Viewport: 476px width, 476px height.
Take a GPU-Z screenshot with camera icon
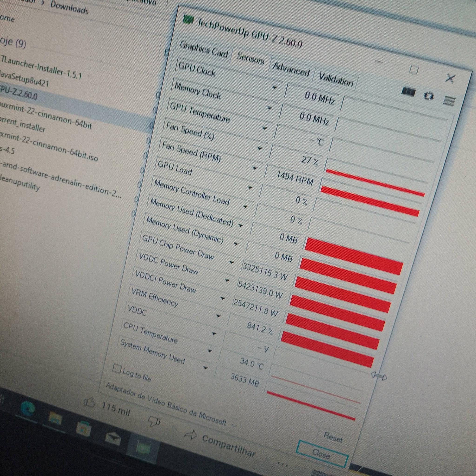408,92
